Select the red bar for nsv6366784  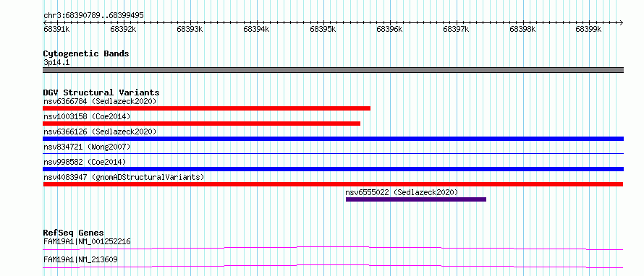pos(207,108)
